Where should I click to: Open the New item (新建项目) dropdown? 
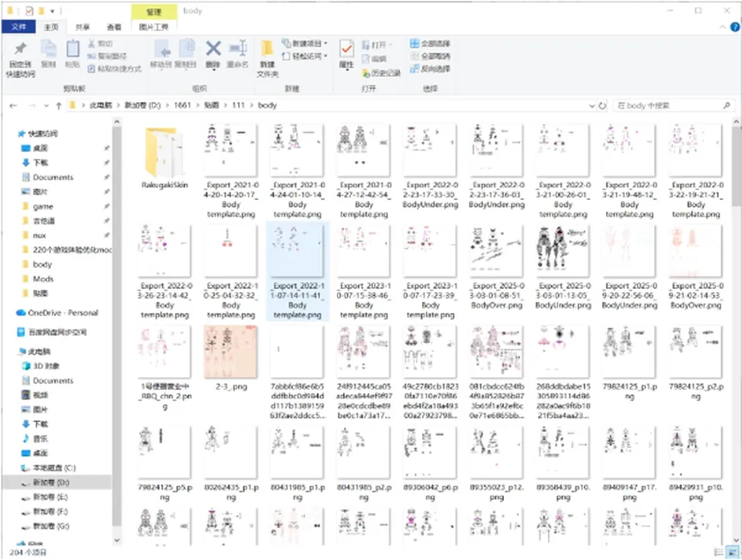tap(305, 43)
